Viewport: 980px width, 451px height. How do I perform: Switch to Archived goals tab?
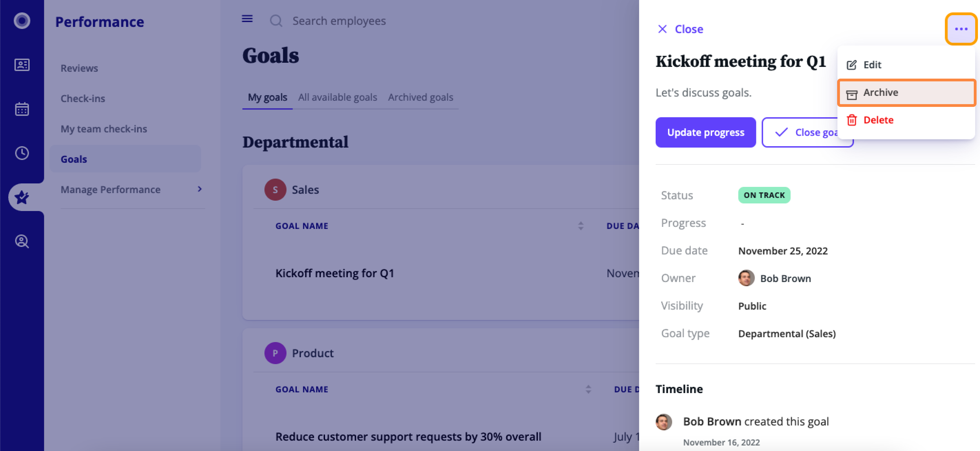click(x=420, y=97)
